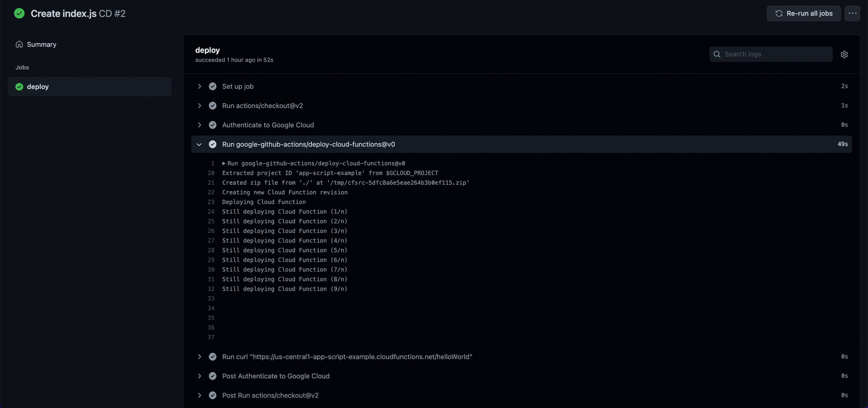Click the home icon next to Summary
This screenshot has width=868, height=408.
(19, 44)
